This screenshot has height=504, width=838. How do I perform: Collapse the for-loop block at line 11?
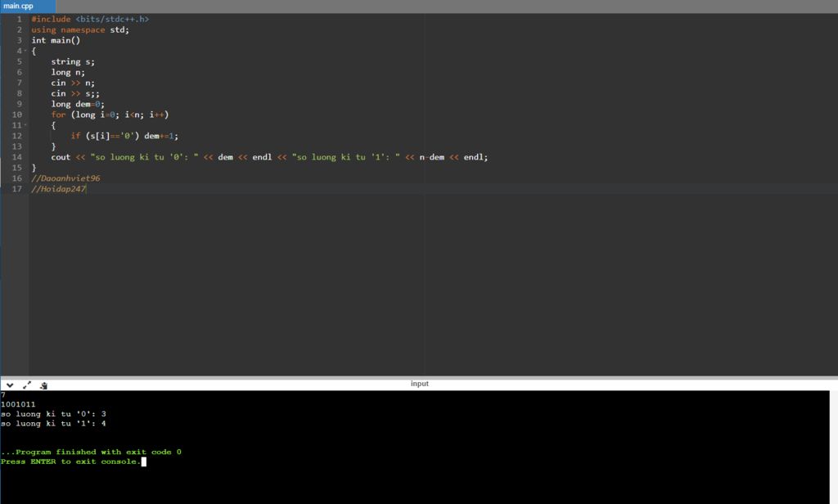tap(25, 125)
